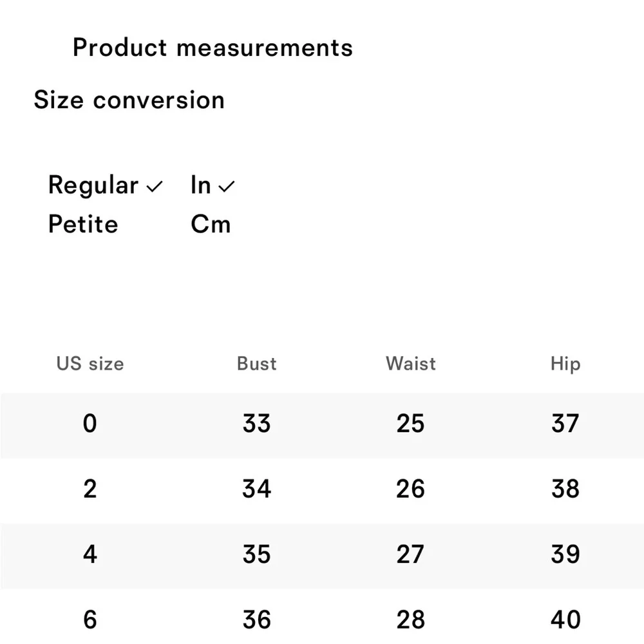
Task: Click hip value 39
Action: (565, 554)
